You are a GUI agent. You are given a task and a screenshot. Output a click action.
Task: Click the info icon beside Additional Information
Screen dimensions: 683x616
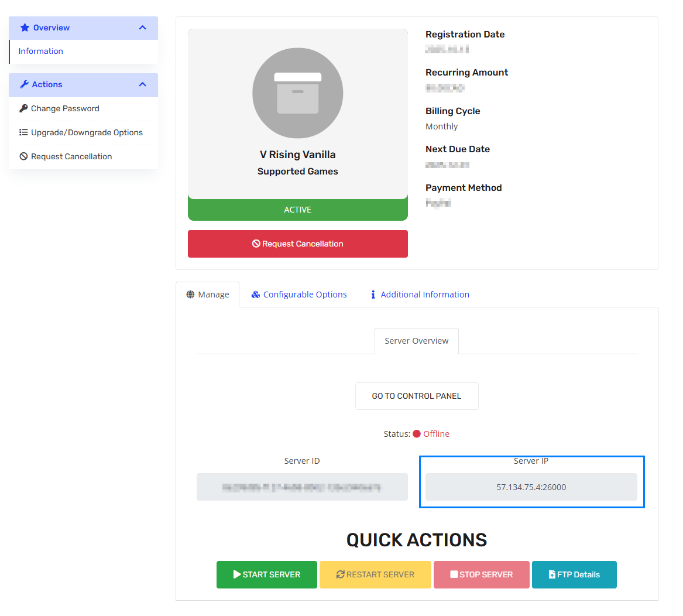[373, 295]
